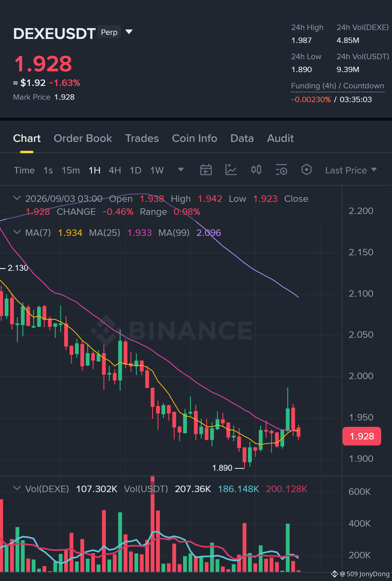This screenshot has width=392, height=581.
Task: Select the 4H time interval
Action: coord(115,170)
